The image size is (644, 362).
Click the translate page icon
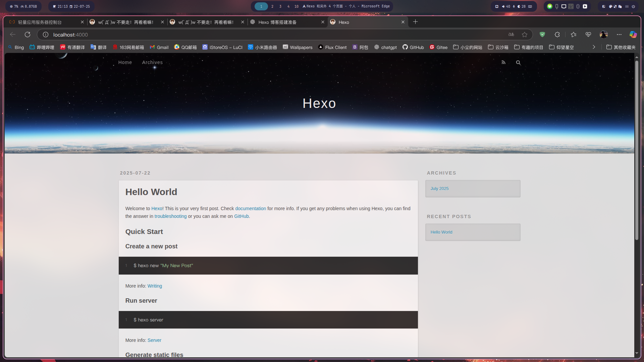(511, 35)
